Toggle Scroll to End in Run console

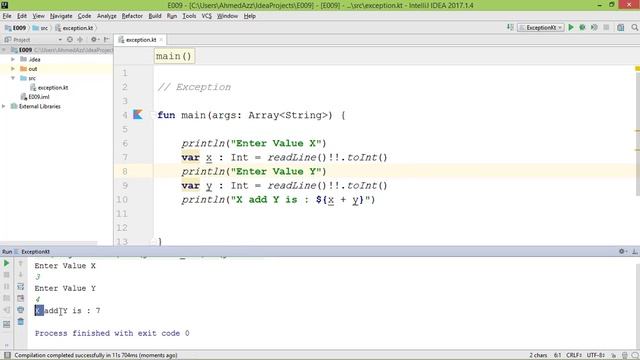click(x=20, y=298)
